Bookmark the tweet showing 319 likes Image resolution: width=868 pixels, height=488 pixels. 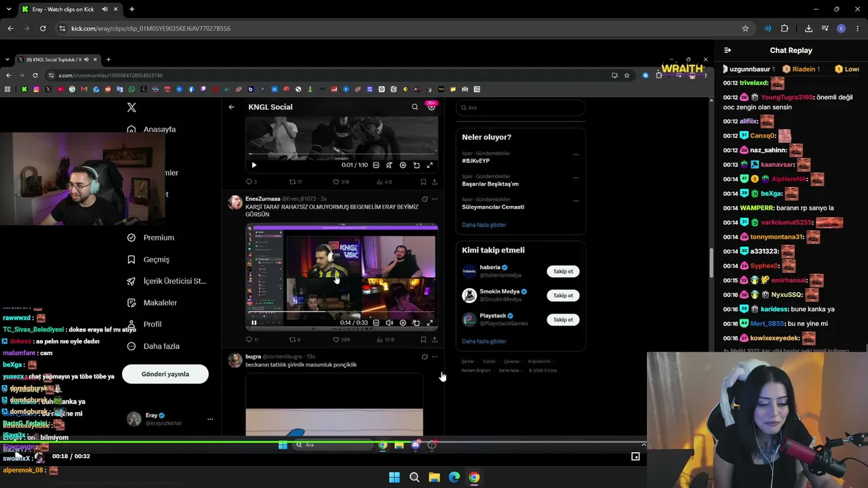(423, 182)
